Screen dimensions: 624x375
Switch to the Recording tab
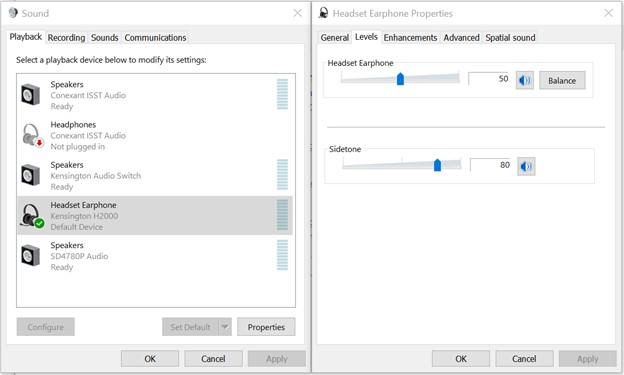pos(66,37)
